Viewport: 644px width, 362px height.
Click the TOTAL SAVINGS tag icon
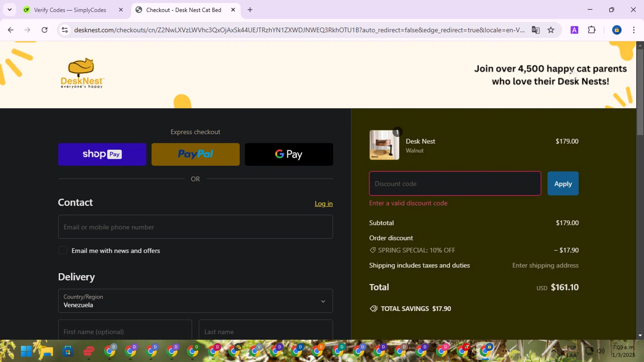click(374, 309)
